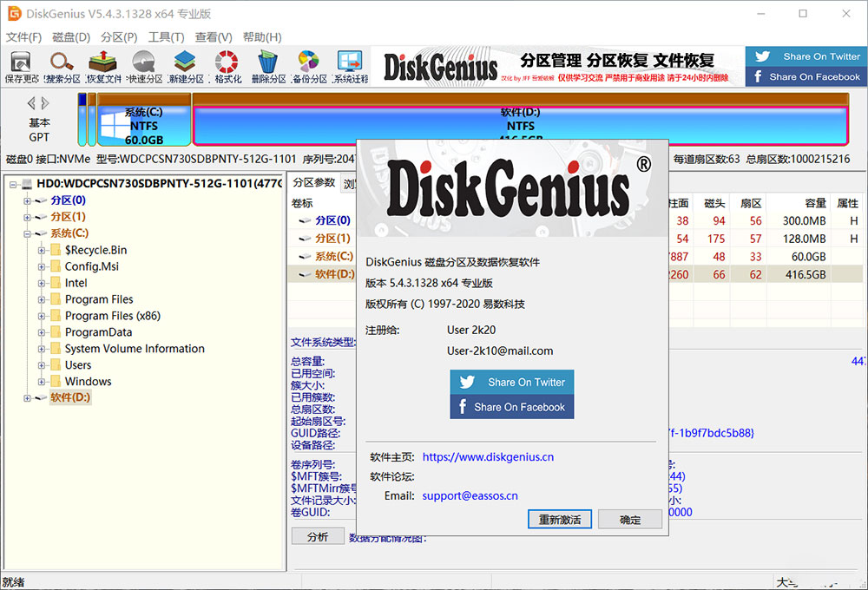Viewport: 868px width, 590px height.
Task: Click the 确定 button in the dialog
Action: coord(630,519)
